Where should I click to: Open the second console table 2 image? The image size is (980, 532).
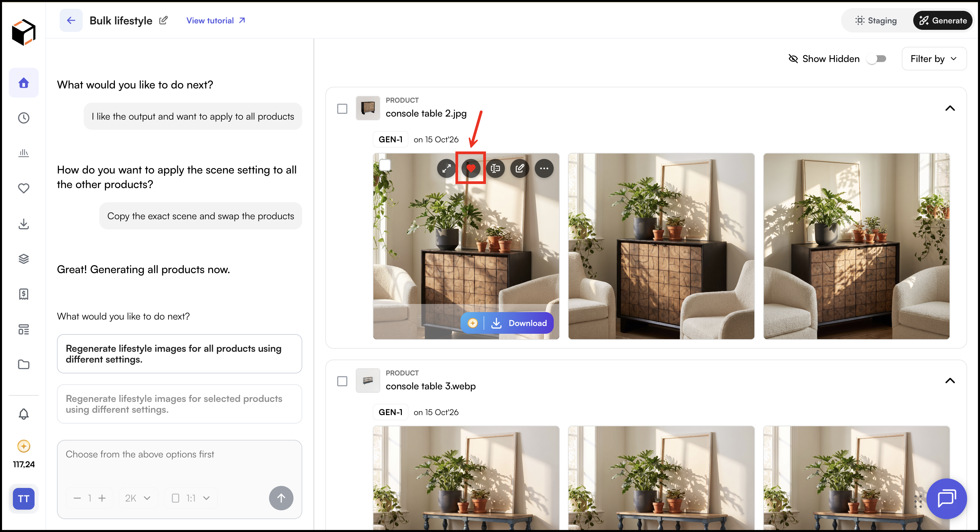pyautogui.click(x=661, y=246)
